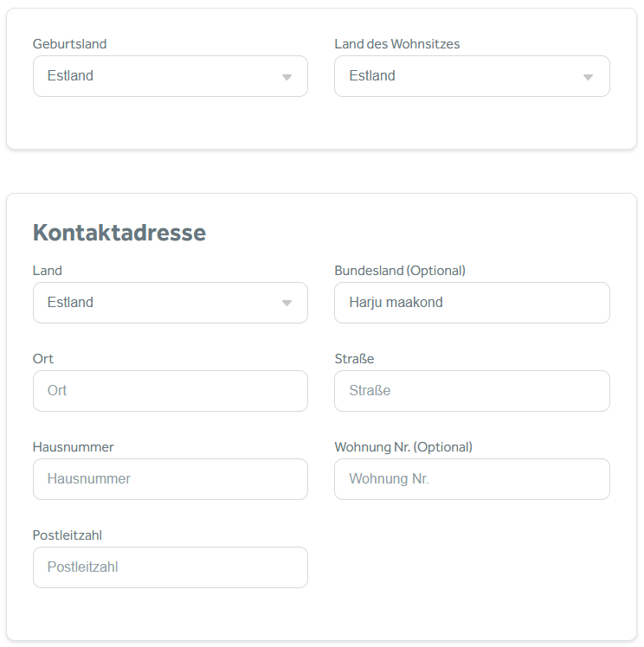The height and width of the screenshot is (647, 644).
Task: Click the arrow icon in Kontaktadresse Land
Action: point(287,304)
